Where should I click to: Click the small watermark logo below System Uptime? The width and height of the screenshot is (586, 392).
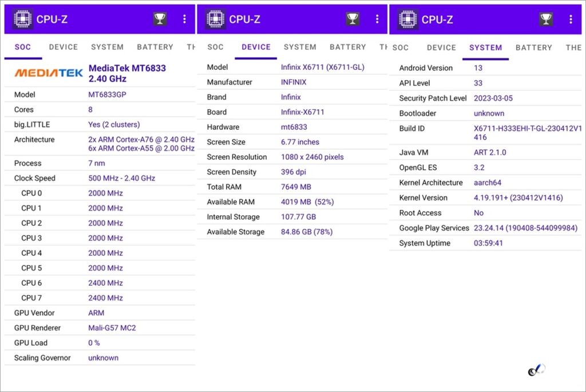tap(536, 370)
